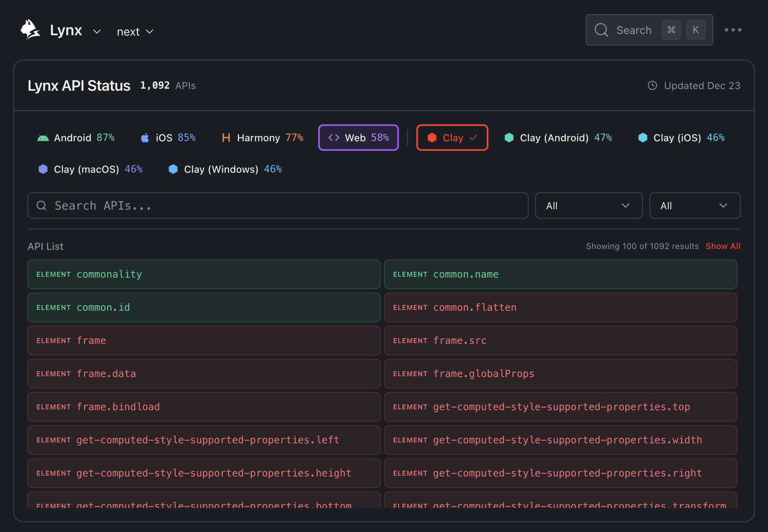Viewport: 768px width, 532px height.
Task: Click the Search APIs input field
Action: click(278, 206)
